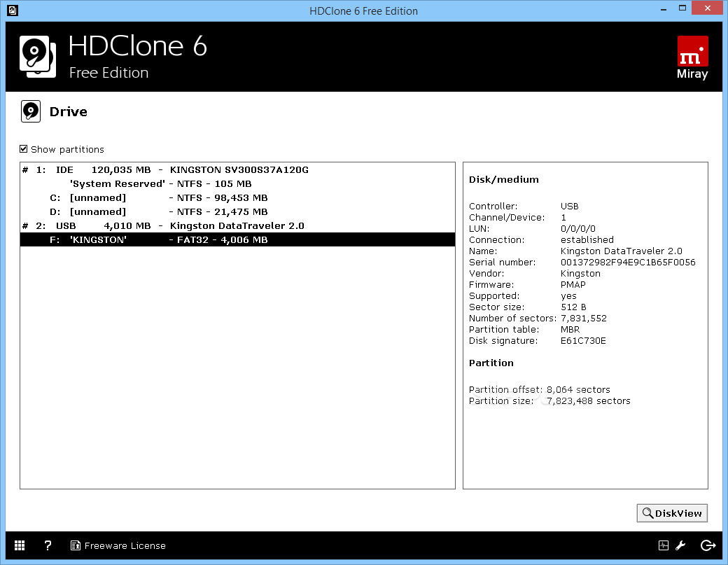Select the D: unnamed NTFS partition
Screen dimensions: 728x565
[x=237, y=211]
